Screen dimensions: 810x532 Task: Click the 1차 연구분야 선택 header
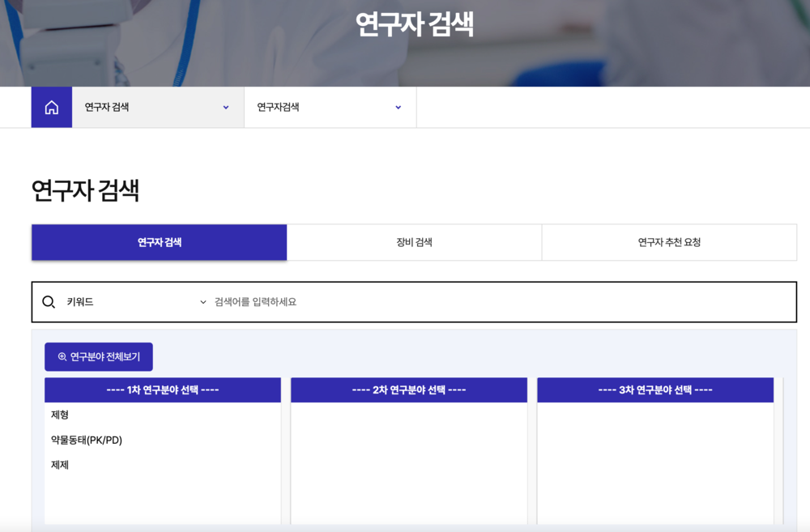[163, 389]
